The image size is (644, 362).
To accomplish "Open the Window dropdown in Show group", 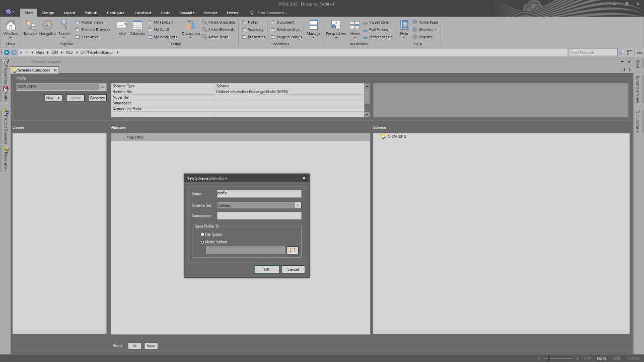I will pos(11,29).
